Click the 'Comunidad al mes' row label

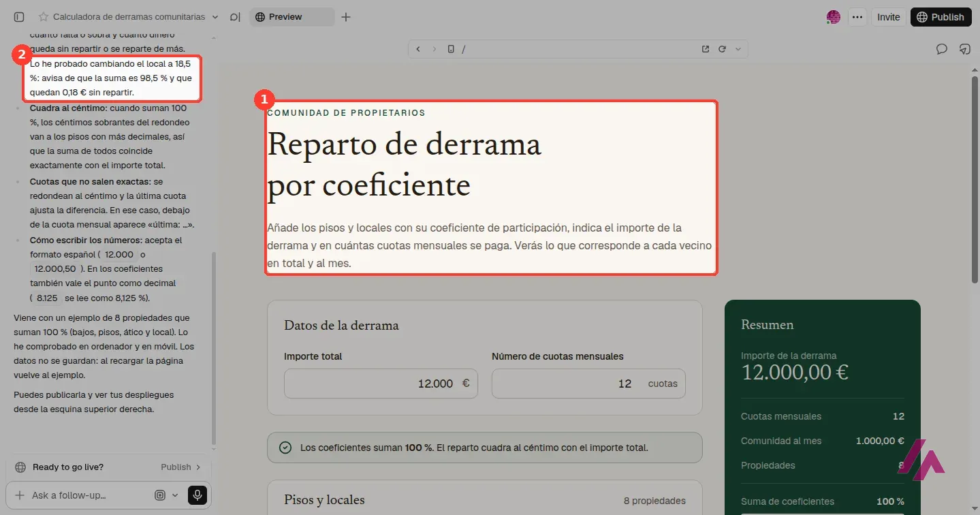[781, 441]
